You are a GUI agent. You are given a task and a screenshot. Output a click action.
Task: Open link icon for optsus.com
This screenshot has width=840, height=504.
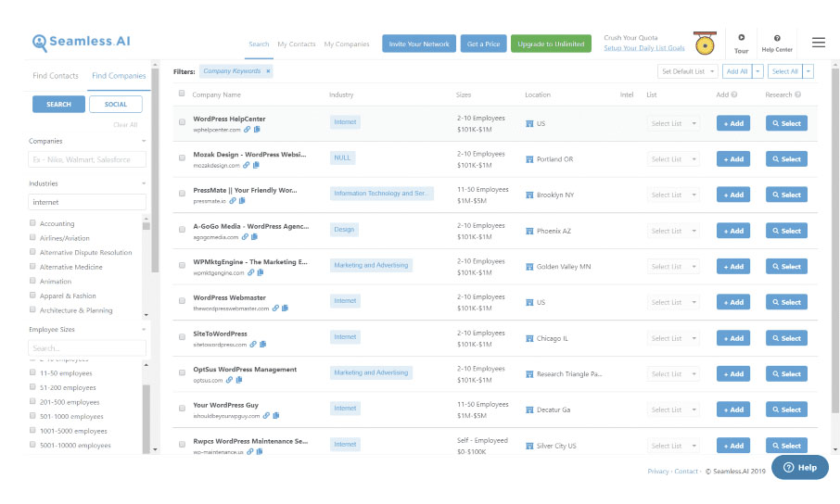click(229, 380)
